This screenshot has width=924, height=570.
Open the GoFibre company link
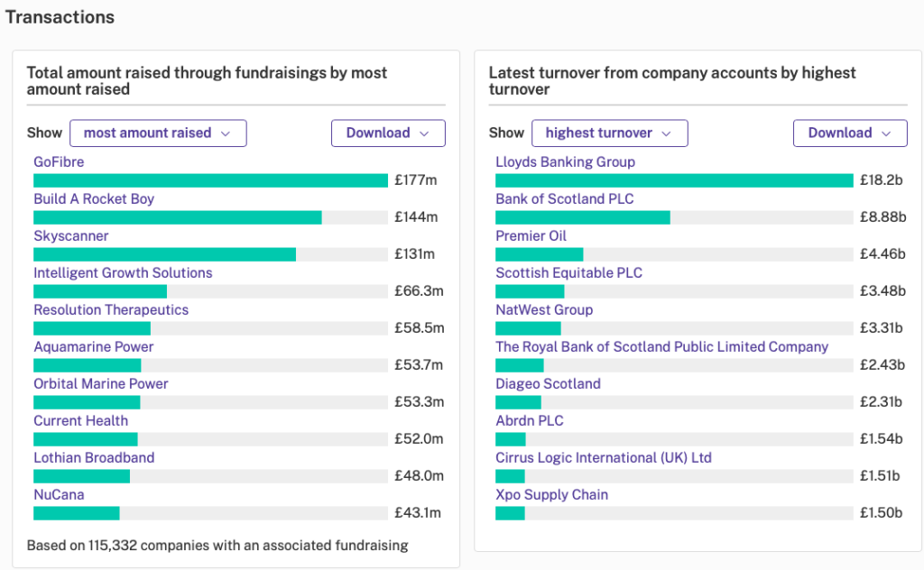click(x=59, y=162)
